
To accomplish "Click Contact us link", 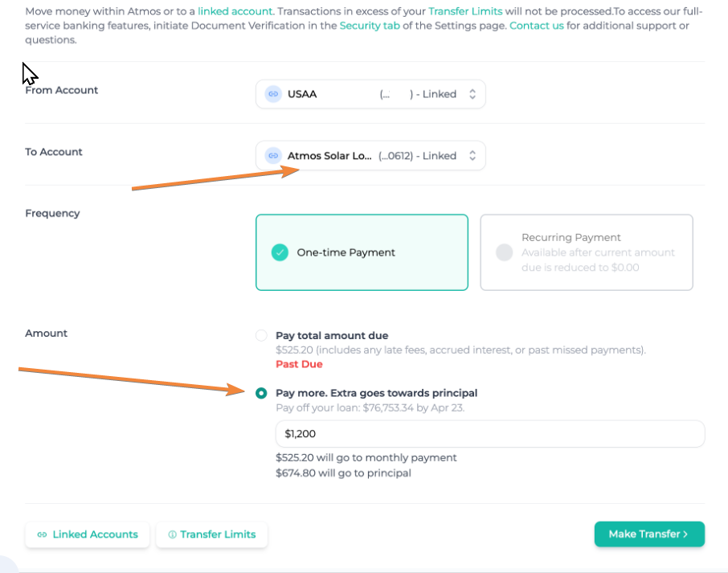I will [x=536, y=26].
